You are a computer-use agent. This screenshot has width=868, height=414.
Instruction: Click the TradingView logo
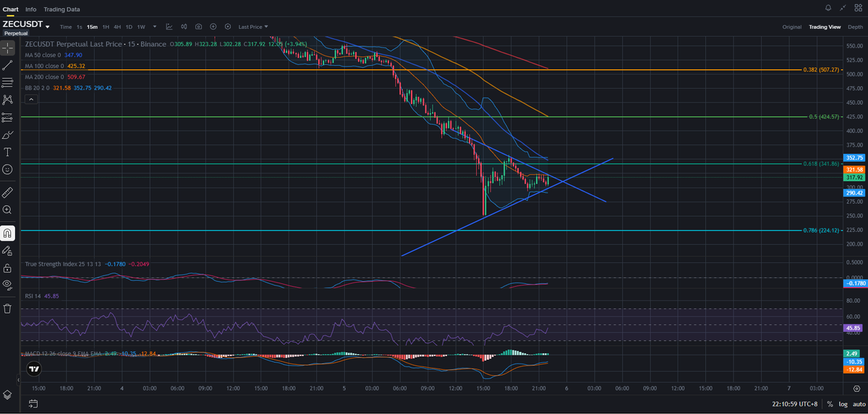[34, 368]
